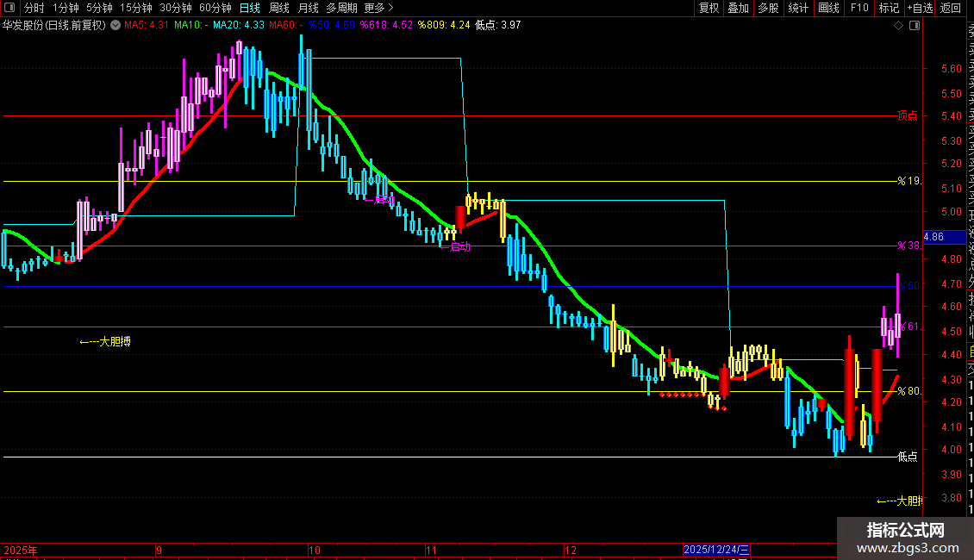This screenshot has height=560, width=974.
Task: Toggle the right info panel icon
Action: (x=915, y=25)
